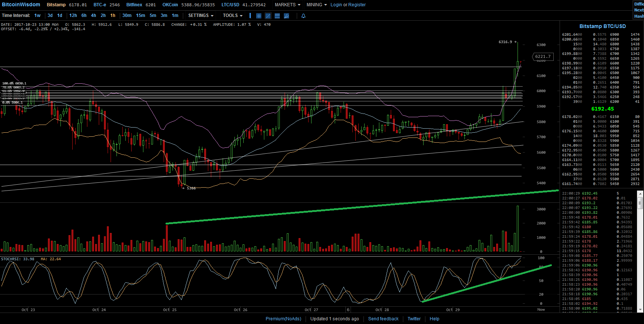
Task: Expand the TOOLS dropdown
Action: tap(233, 15)
